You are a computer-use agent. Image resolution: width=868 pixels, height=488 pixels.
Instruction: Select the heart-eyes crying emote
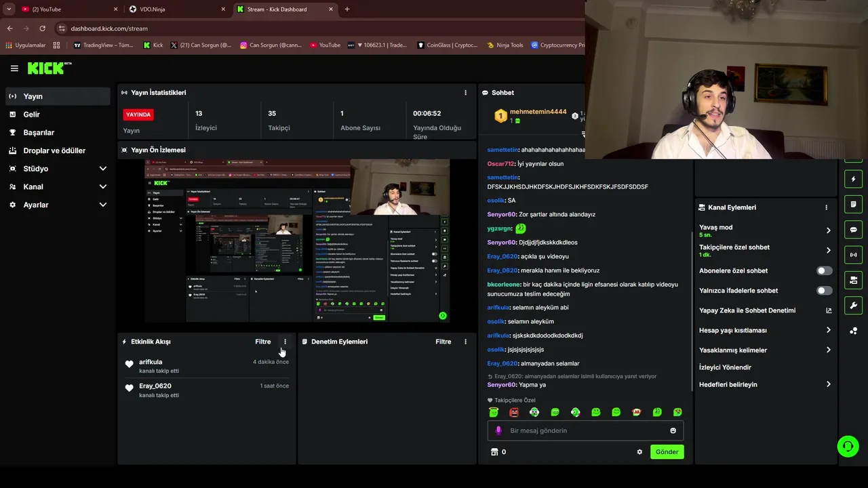(677, 412)
